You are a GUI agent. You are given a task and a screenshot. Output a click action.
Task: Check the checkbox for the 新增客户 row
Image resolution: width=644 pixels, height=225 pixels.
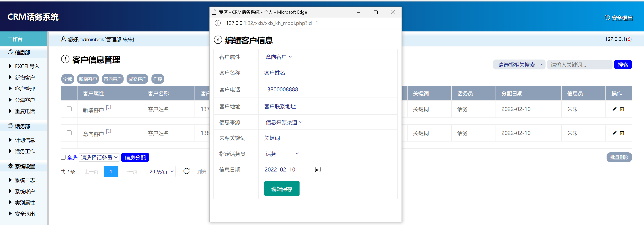click(x=69, y=109)
